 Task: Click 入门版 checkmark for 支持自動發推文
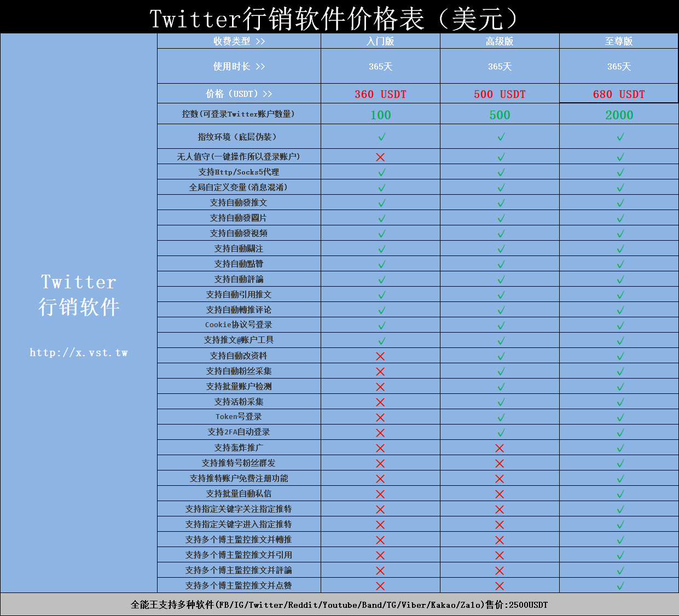(x=381, y=203)
